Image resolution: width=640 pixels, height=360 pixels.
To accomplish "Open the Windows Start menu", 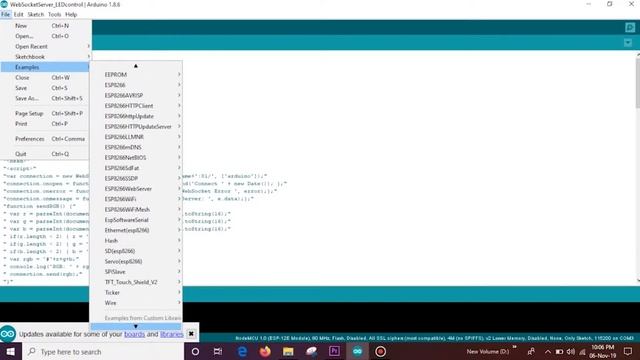I will [11, 351].
